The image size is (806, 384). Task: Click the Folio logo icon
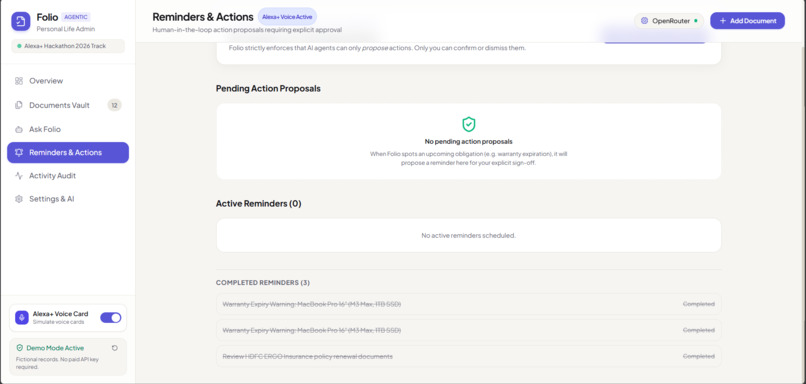pyautogui.click(x=21, y=22)
